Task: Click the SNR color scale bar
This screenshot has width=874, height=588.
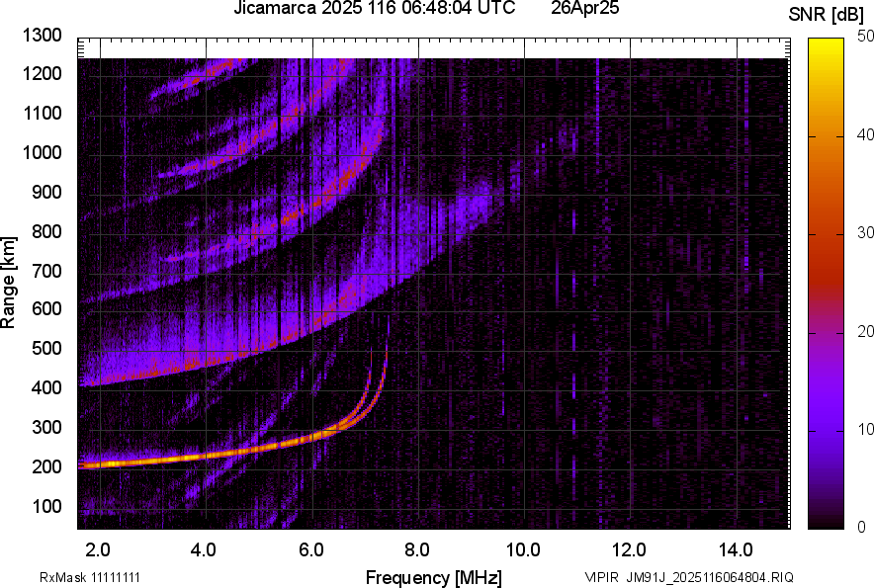Action: [x=827, y=284]
